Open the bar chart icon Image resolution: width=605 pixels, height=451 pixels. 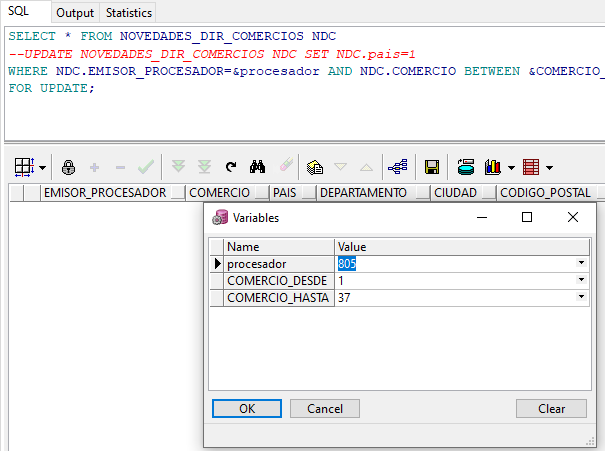click(493, 167)
